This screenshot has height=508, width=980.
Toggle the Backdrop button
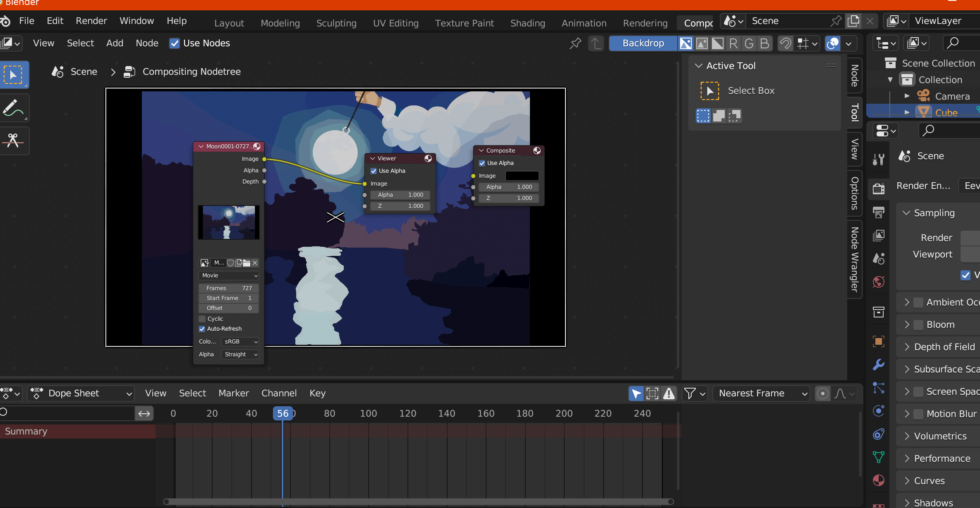tap(643, 43)
